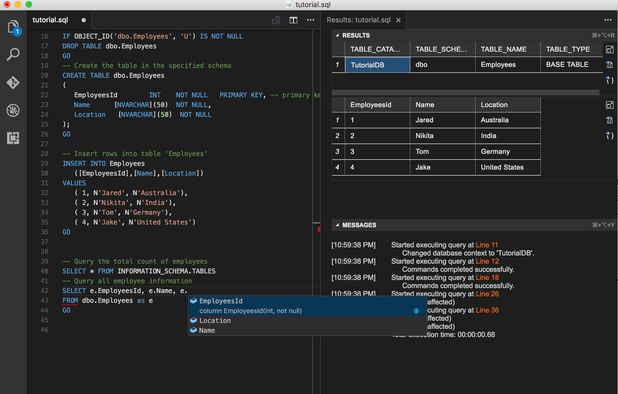Click the Location column header in second grid
This screenshot has height=394, width=618.
(x=508, y=105)
